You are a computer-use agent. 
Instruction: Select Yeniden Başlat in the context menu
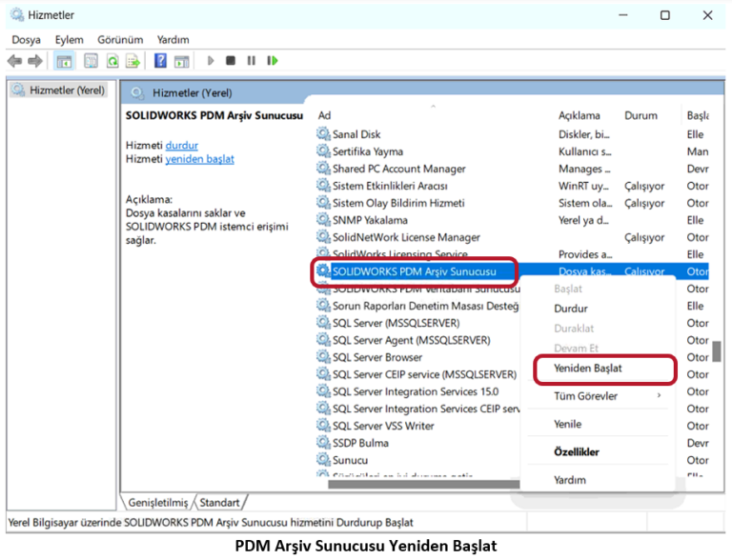pyautogui.click(x=588, y=368)
